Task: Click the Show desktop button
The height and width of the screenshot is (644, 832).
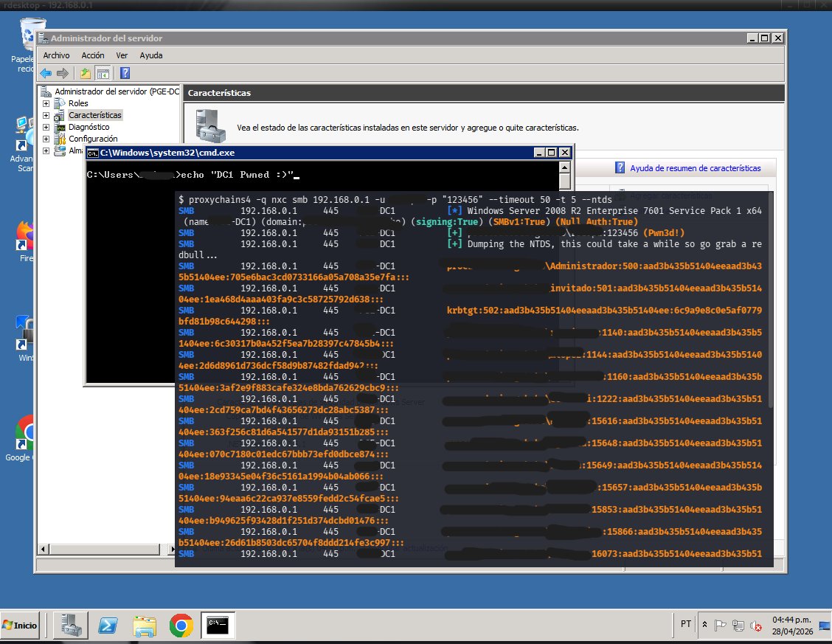Action: (x=825, y=626)
